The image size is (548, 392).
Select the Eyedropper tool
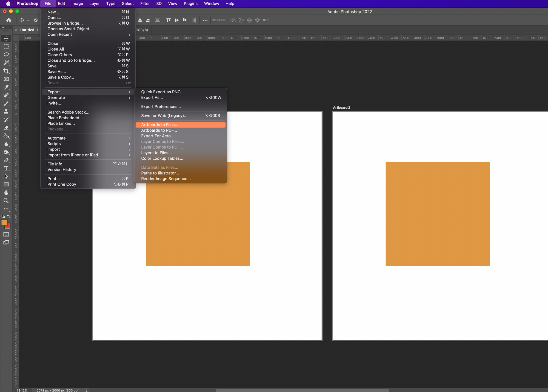point(6,87)
